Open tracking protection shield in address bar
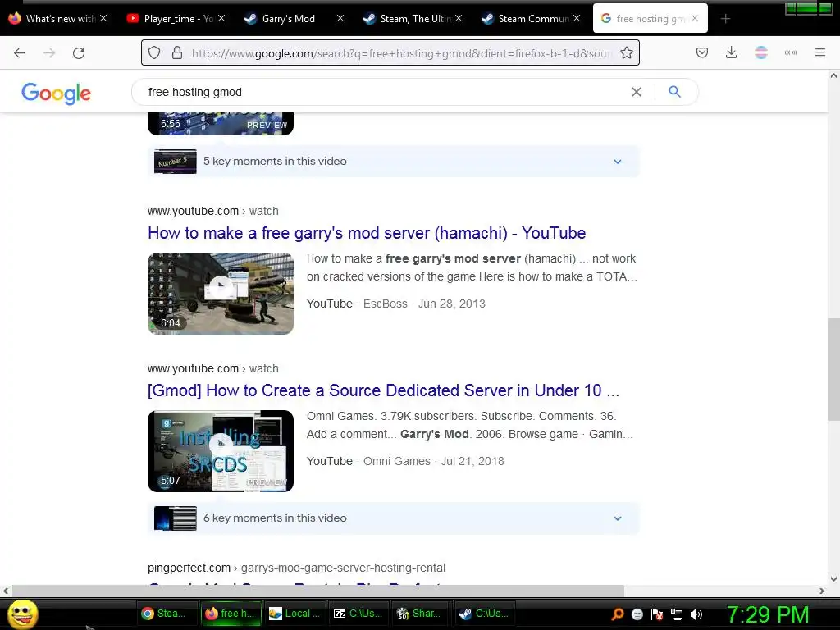Viewport: 840px width, 630px height. [x=154, y=52]
